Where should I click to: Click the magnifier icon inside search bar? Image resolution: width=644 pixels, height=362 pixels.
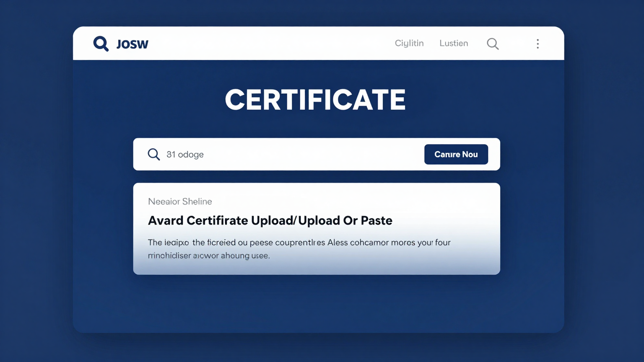click(153, 154)
